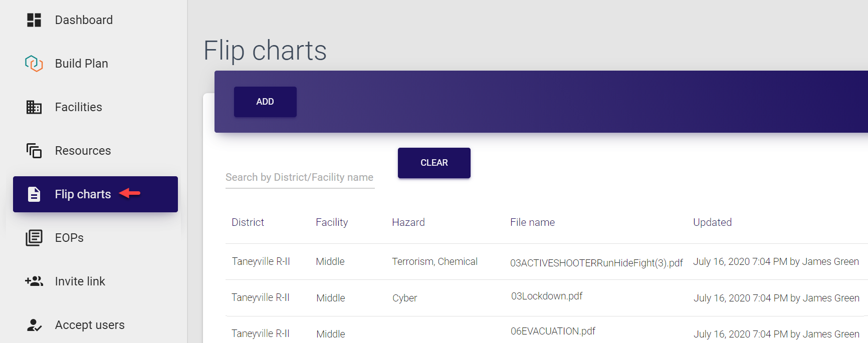Select Accept users in sidebar

(x=90, y=325)
